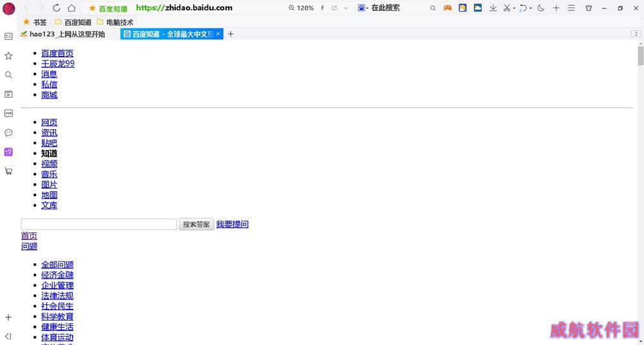Image resolution: width=644 pixels, height=345 pixels.
Task: Open the sidebar chat bubble icon
Action: coord(8,133)
